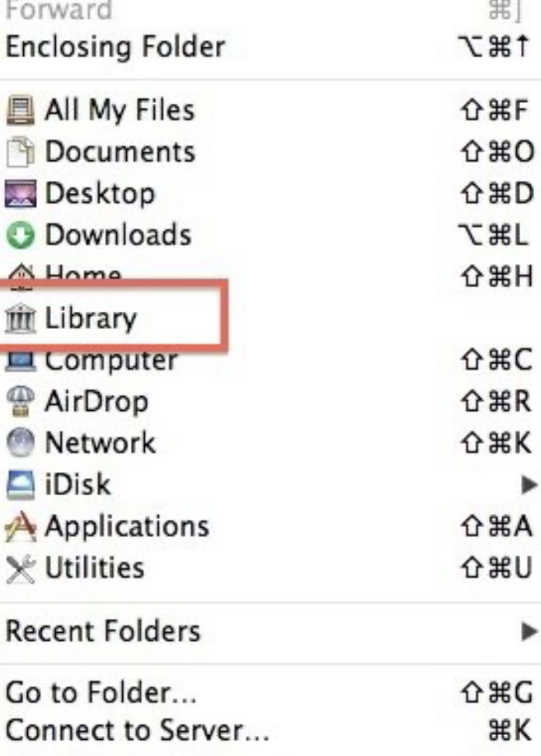Click the AirDrop parachute icon
The height and width of the screenshot is (756, 541).
[x=20, y=402]
